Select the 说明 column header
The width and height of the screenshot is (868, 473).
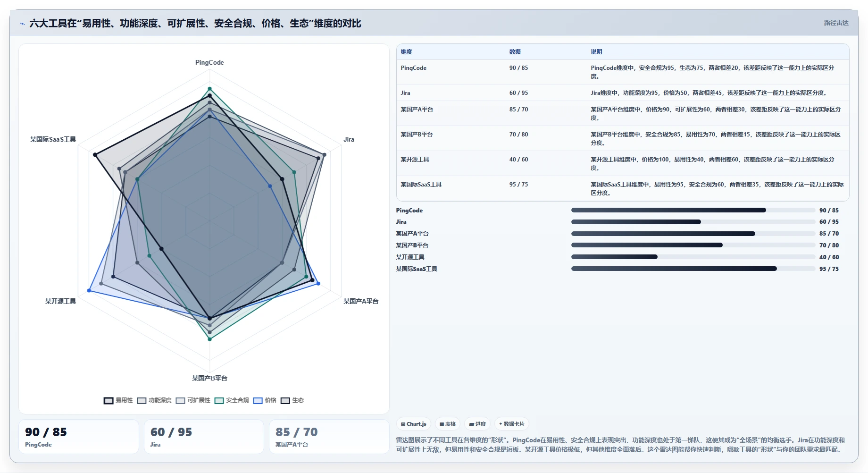tap(596, 52)
